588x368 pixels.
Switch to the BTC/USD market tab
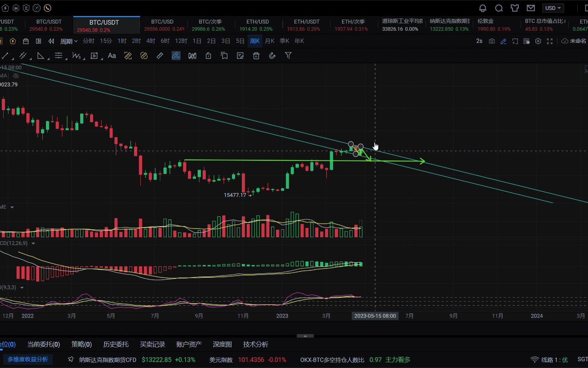[162, 25]
